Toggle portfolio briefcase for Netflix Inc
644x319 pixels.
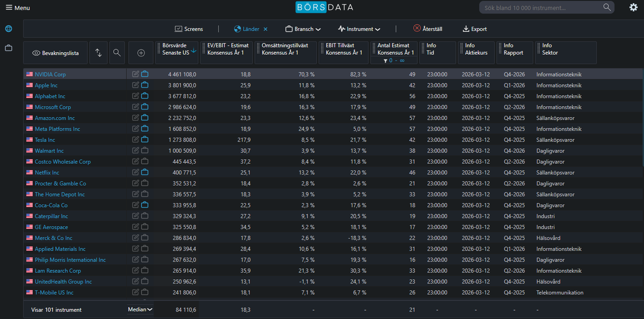click(x=145, y=172)
